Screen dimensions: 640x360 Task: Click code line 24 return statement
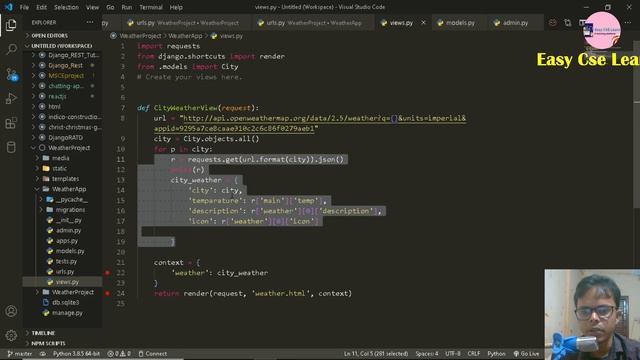253,293
